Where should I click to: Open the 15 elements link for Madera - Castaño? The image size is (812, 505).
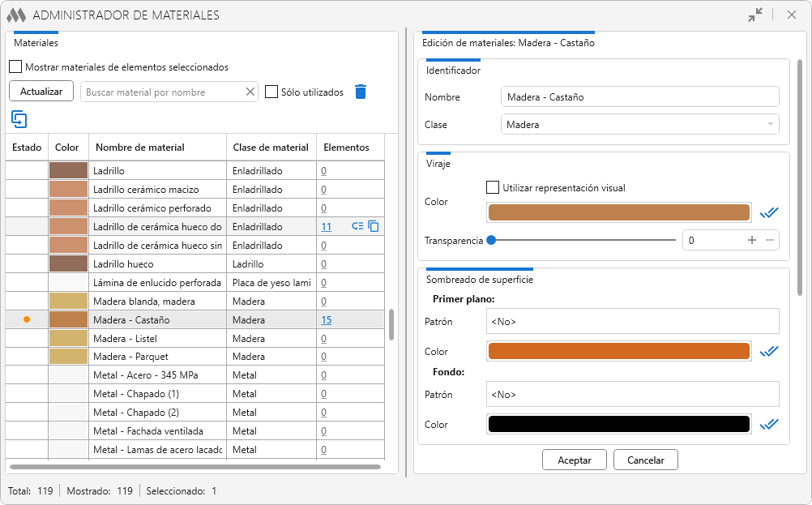(x=327, y=320)
